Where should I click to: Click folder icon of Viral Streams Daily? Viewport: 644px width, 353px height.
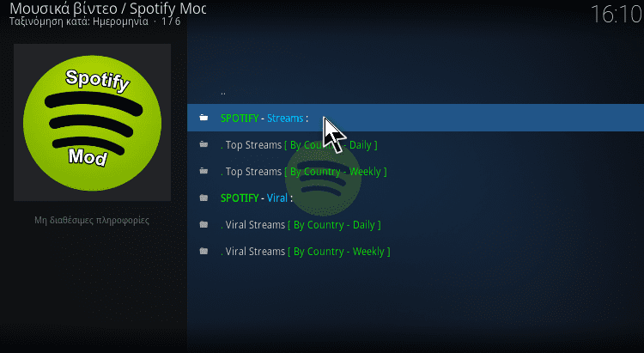[204, 225]
